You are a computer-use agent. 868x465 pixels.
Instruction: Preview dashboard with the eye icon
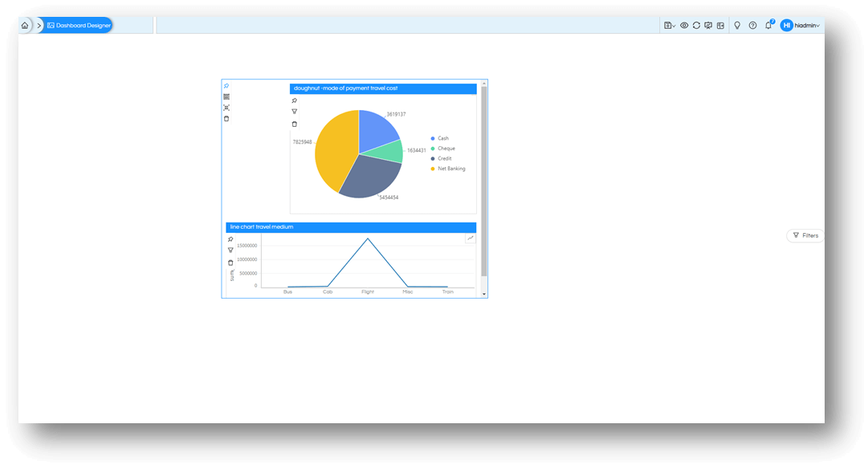[684, 26]
